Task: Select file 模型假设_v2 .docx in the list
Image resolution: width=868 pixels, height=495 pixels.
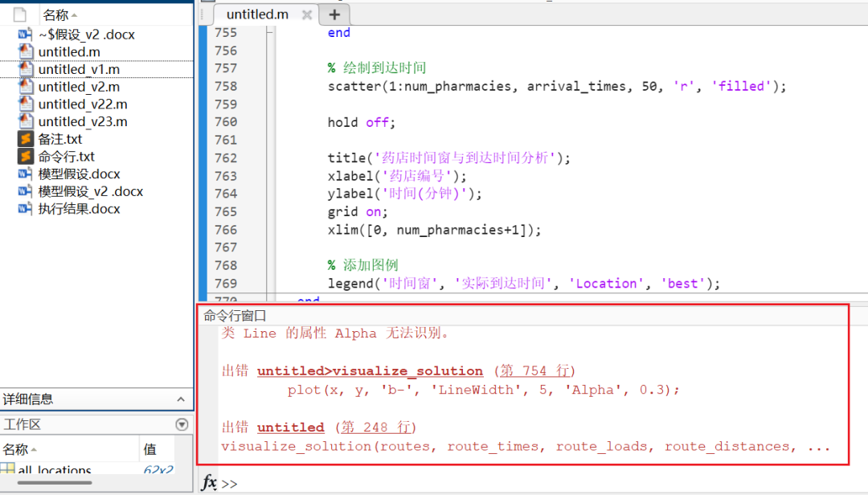Action: click(90, 191)
